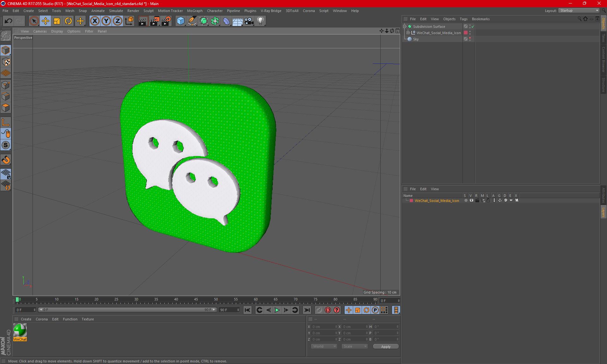Go to end of animation
This screenshot has height=364, width=607.
[307, 310]
